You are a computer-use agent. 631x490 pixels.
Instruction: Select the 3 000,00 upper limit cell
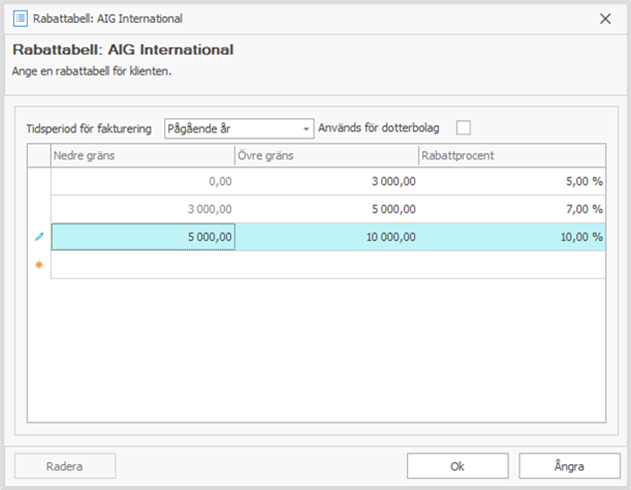[x=326, y=181]
